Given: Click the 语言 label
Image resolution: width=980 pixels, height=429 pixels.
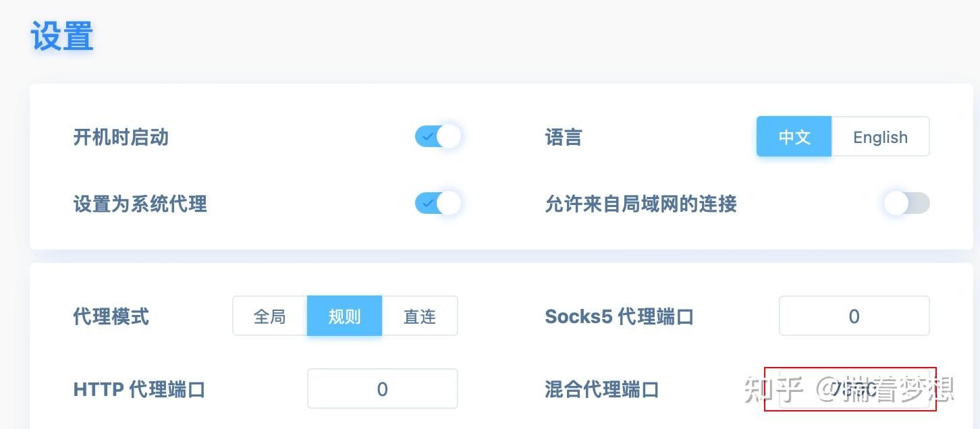Looking at the screenshot, I should 564,138.
